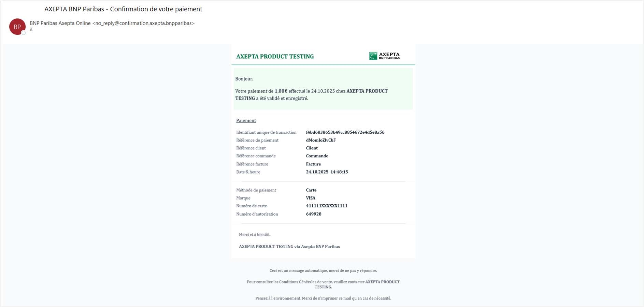644x307 pixels.
Task: Click the BP sender avatar
Action: (x=17, y=27)
